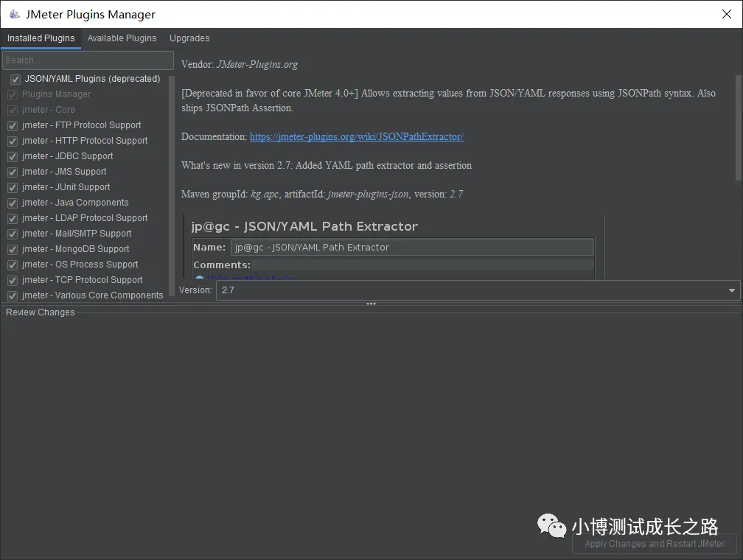Click the Name field in the extractor preview

[x=412, y=248]
